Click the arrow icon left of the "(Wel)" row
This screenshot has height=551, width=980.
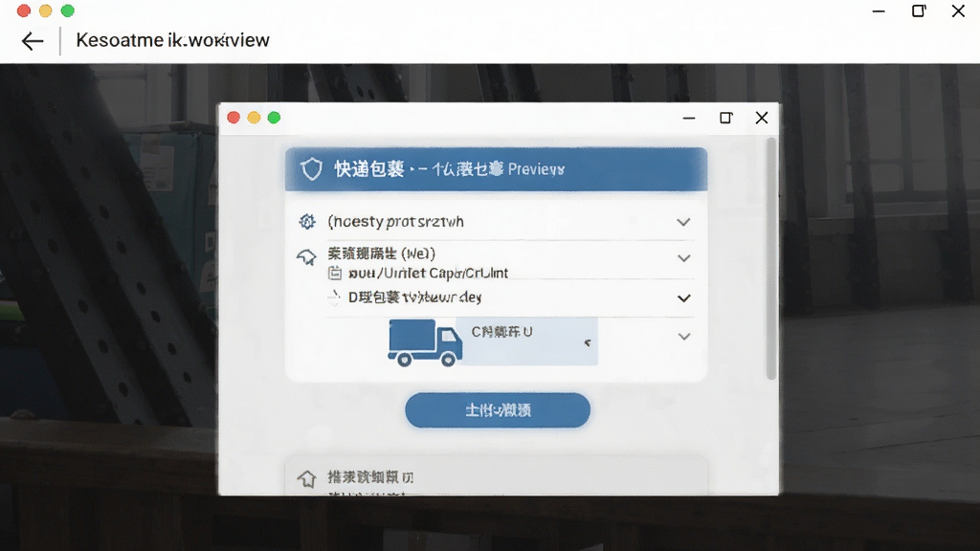(x=306, y=256)
